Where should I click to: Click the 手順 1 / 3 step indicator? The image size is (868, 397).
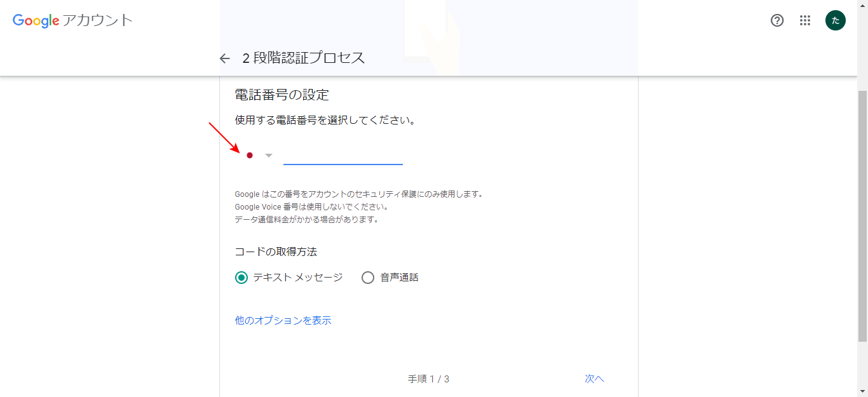pyautogui.click(x=428, y=379)
